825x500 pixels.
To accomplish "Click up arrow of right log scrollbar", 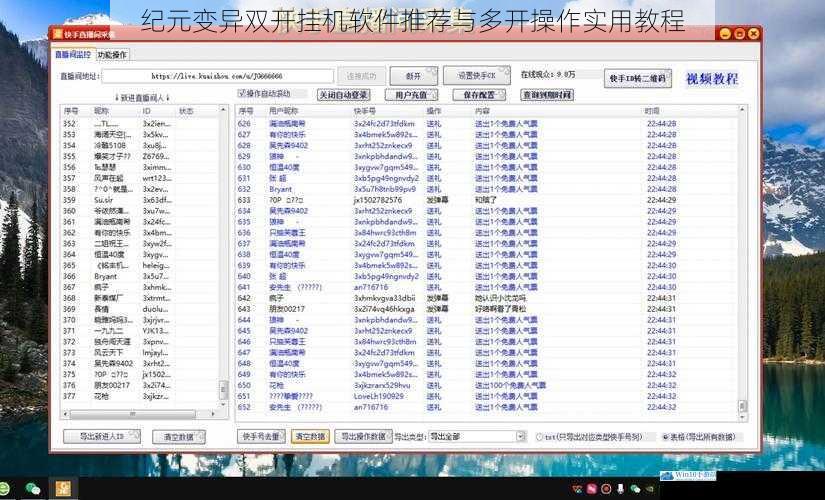I will point(742,109).
